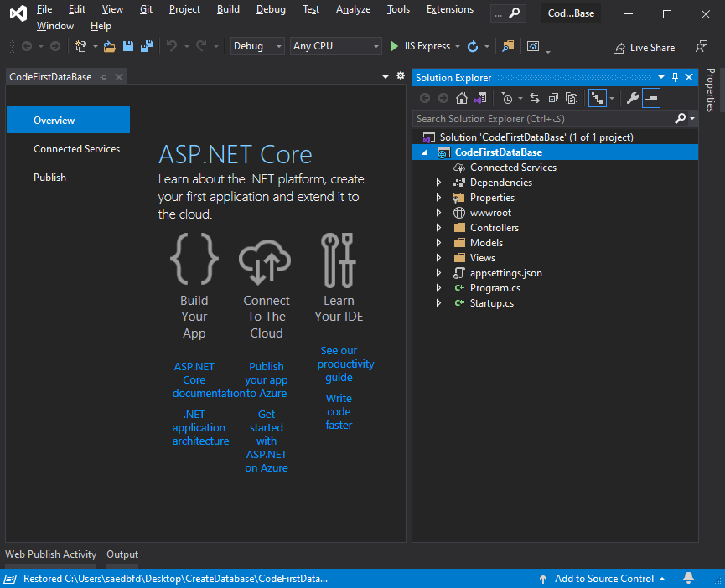
Task: Click the Visual Studio logo icon
Action: coord(18,13)
